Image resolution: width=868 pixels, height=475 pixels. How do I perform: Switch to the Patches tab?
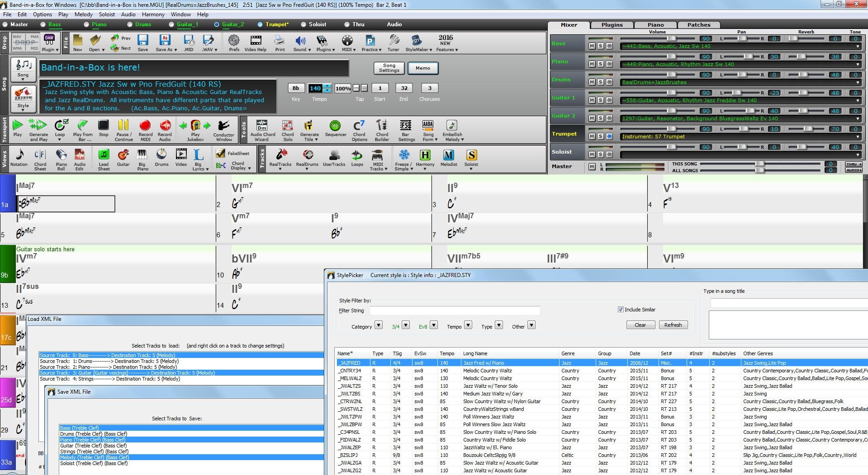coord(699,25)
